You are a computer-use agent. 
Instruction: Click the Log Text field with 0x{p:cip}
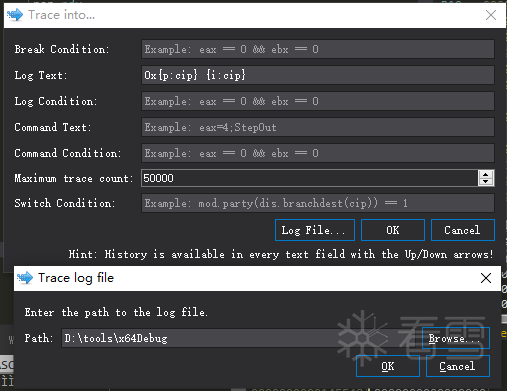click(x=318, y=75)
